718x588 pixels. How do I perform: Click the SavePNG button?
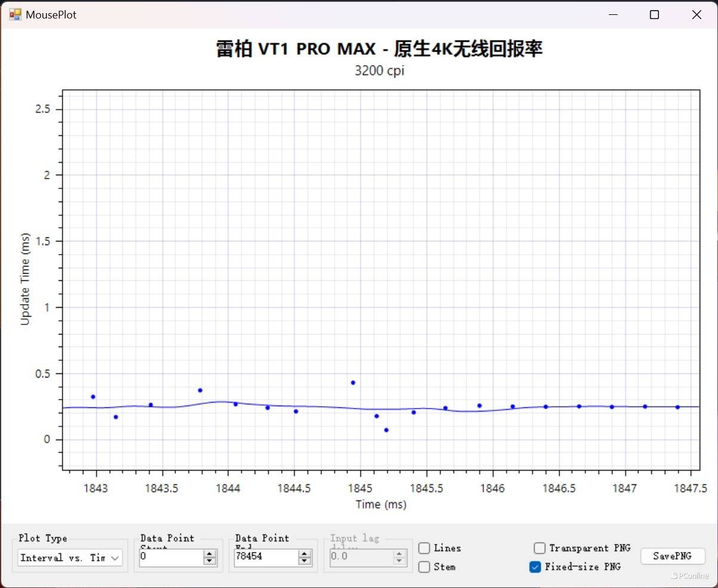(x=673, y=556)
